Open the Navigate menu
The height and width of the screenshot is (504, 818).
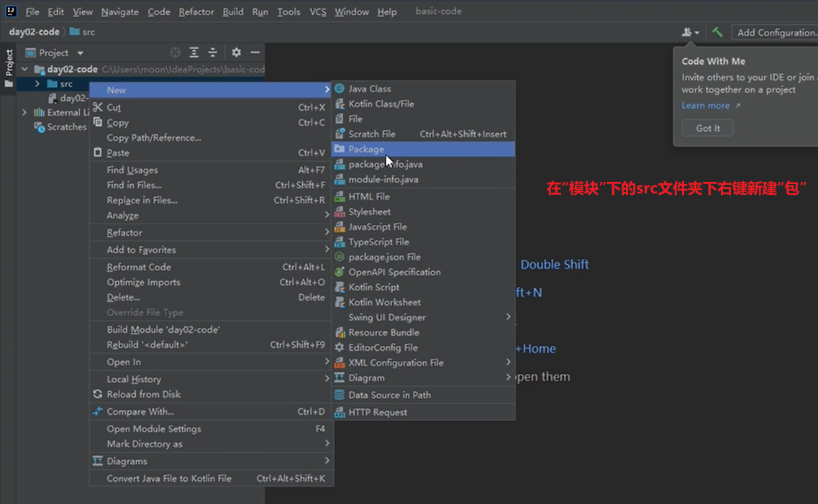(x=119, y=12)
